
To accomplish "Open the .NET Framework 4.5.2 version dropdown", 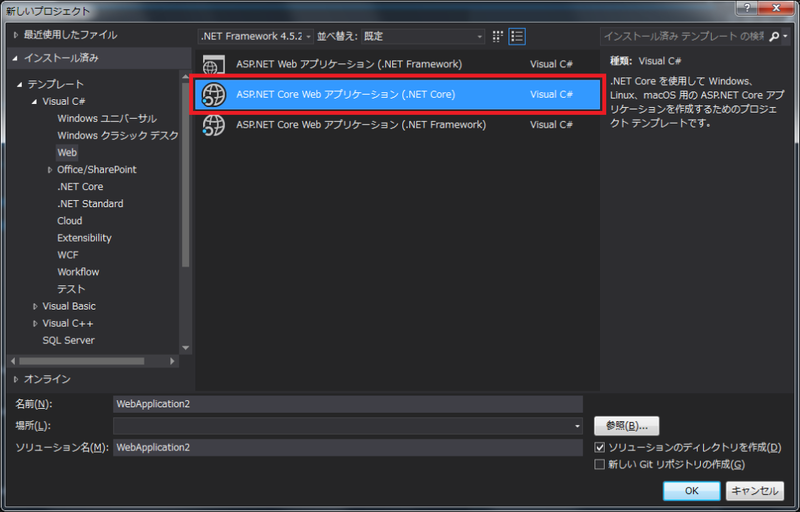I will tap(256, 36).
